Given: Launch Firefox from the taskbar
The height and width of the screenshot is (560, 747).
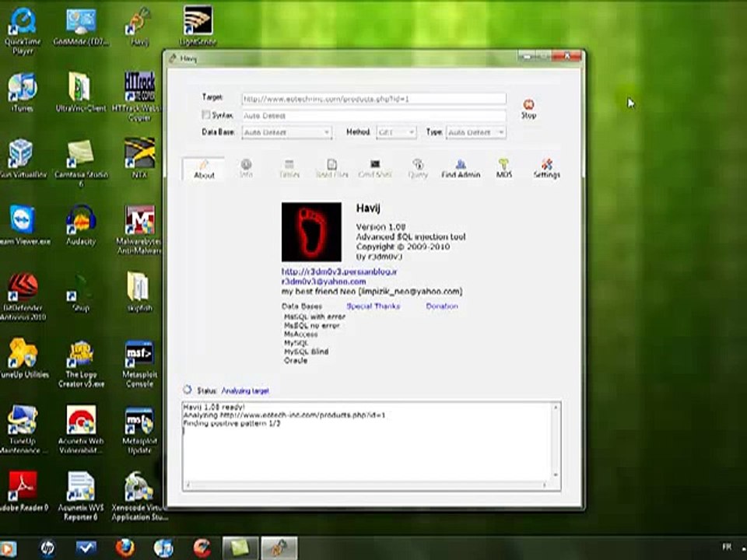Looking at the screenshot, I should click(x=124, y=548).
